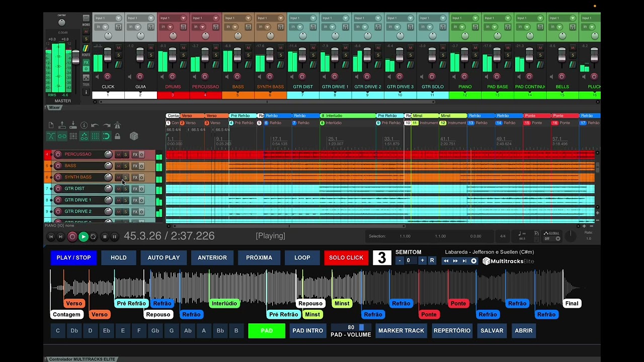Mute the master track in mixer
Viewport: 644px width, 362px height.
pos(86,32)
